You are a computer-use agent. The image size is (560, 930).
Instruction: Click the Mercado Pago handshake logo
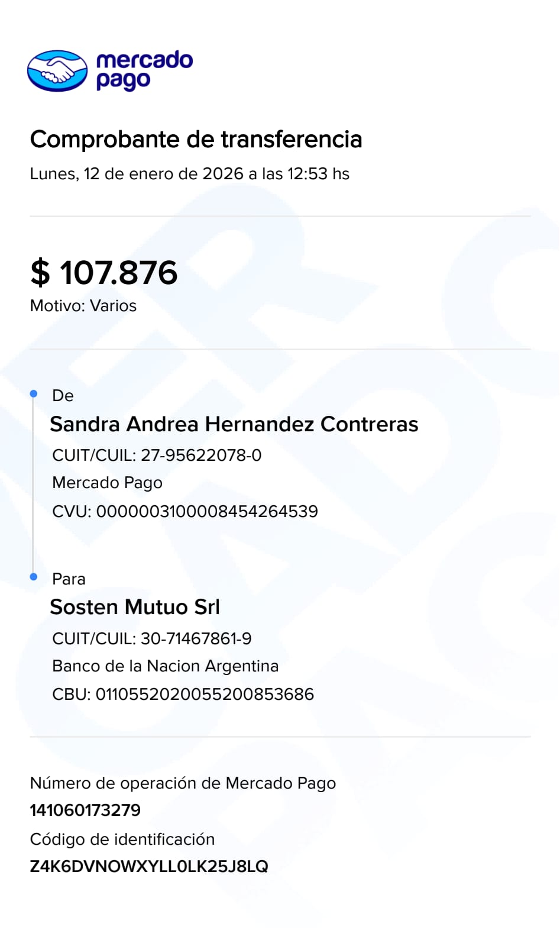(57, 71)
